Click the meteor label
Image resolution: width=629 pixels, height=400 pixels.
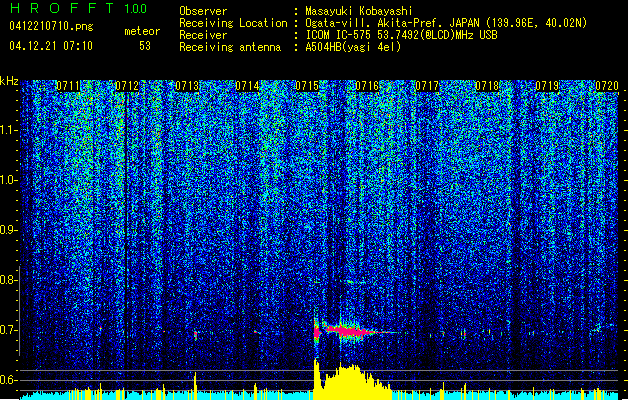click(x=142, y=31)
